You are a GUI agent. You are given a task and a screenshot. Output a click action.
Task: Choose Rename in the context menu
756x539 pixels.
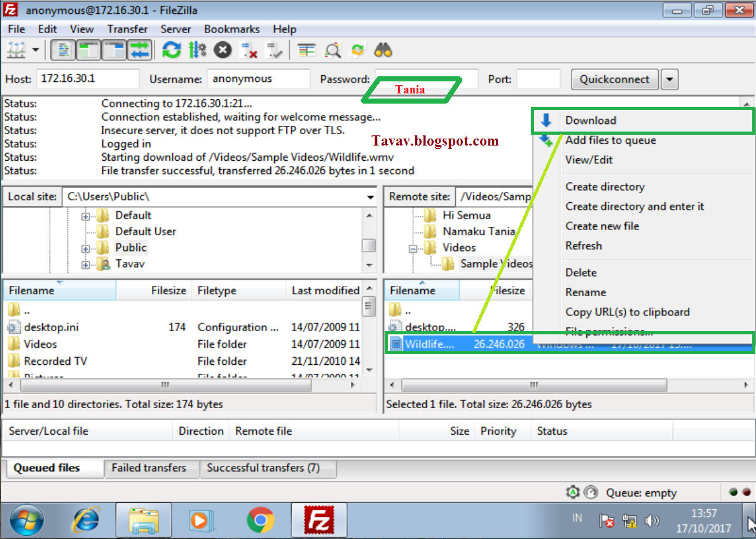coord(643,292)
